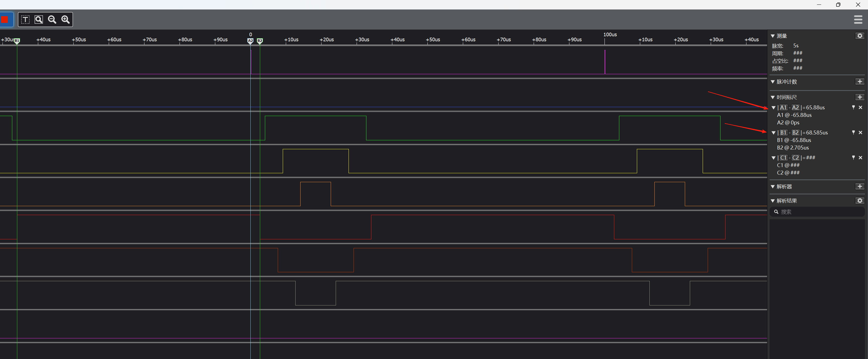Toggle the pin for B1-B2 ruler
Screen dimensions: 868x359
853,132
